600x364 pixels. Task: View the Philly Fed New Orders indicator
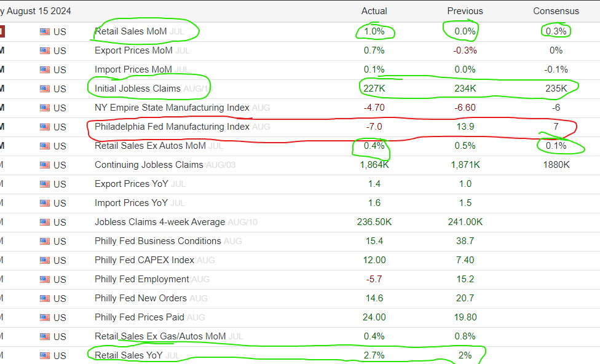click(x=140, y=298)
